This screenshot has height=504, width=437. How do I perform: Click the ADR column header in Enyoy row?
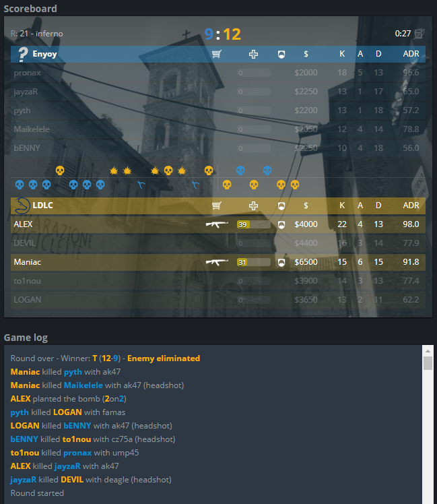tap(411, 54)
